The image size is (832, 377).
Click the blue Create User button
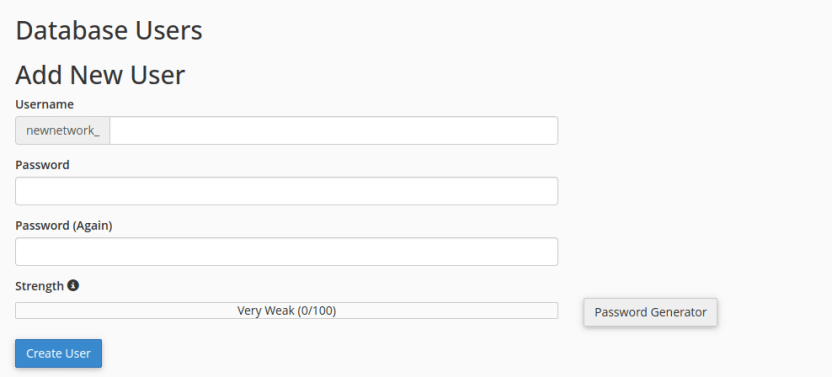click(58, 354)
